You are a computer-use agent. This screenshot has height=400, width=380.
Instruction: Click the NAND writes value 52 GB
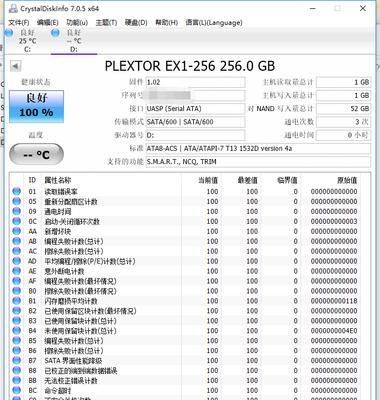click(x=343, y=109)
